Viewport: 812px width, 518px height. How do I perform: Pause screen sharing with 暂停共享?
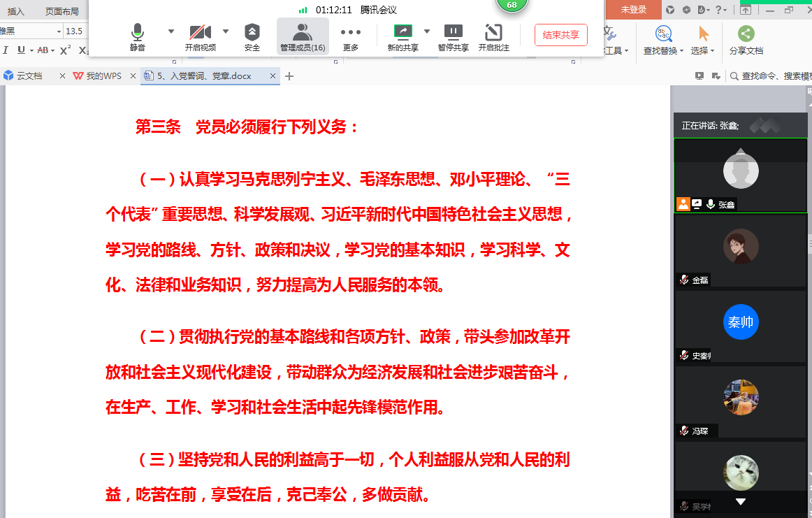[x=453, y=37]
